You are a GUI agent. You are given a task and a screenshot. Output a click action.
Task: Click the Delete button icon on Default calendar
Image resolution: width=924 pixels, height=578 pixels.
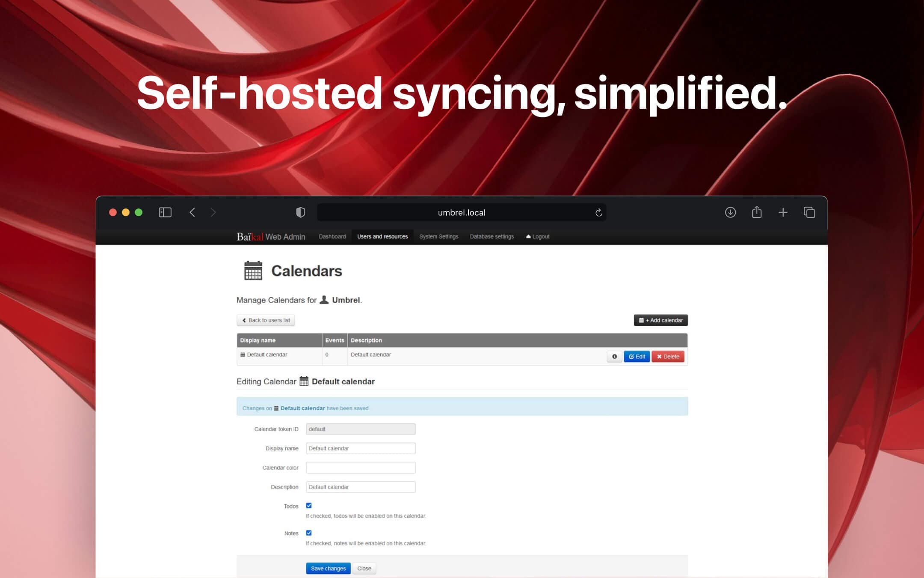click(667, 356)
